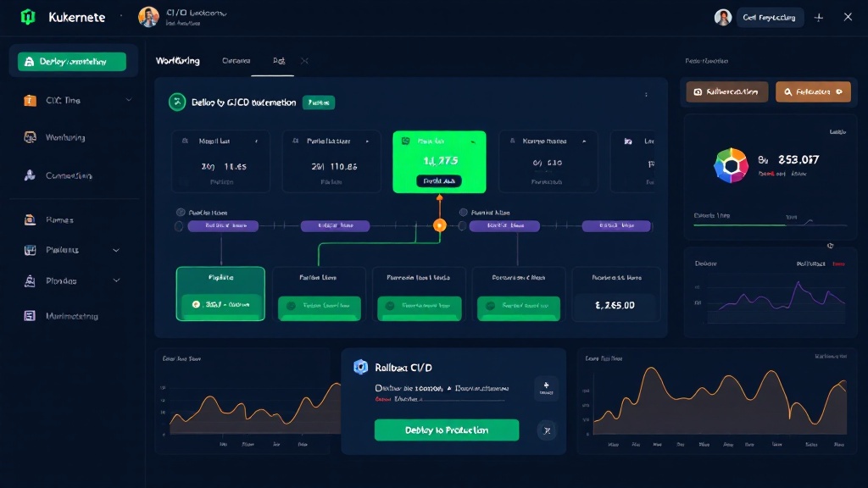Select the left radio circle above the first purple stage
Viewport: 868px width, 488px height.
(181, 213)
